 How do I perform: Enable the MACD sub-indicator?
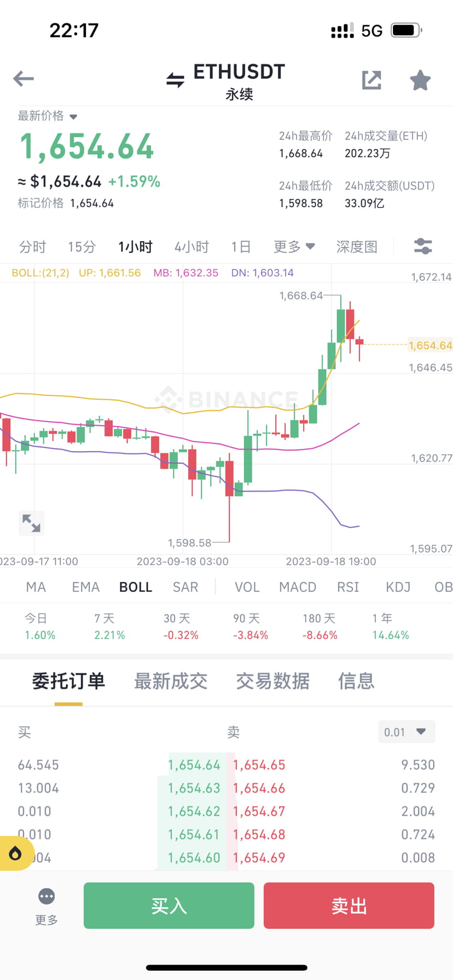pyautogui.click(x=298, y=587)
